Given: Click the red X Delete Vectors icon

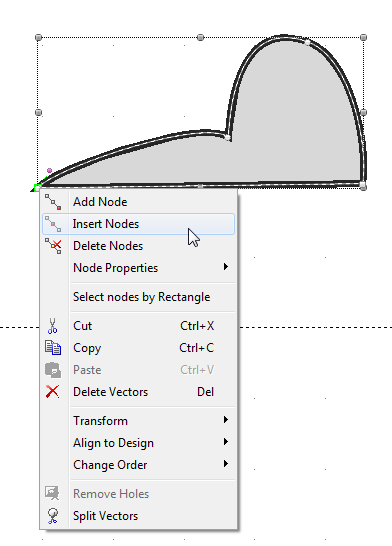Looking at the screenshot, I should point(53,392).
